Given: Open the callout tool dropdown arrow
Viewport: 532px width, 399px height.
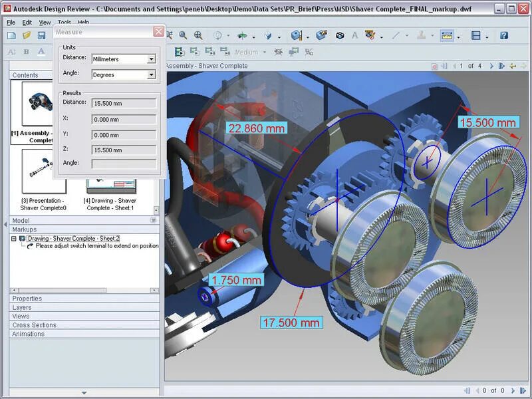Looking at the screenshot, I should [x=381, y=37].
